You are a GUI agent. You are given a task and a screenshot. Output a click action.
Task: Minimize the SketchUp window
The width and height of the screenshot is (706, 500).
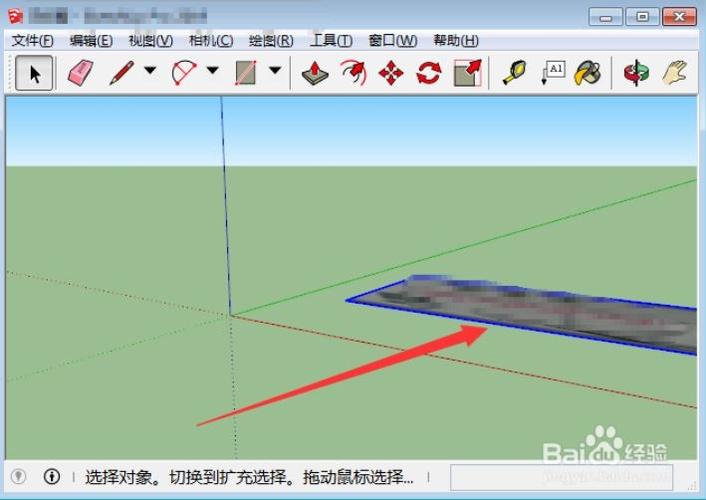606,17
